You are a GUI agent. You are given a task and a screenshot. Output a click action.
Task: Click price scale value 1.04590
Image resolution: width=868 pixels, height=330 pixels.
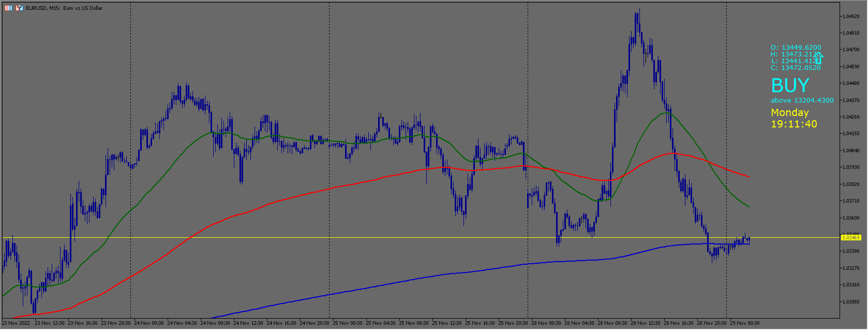[850, 67]
